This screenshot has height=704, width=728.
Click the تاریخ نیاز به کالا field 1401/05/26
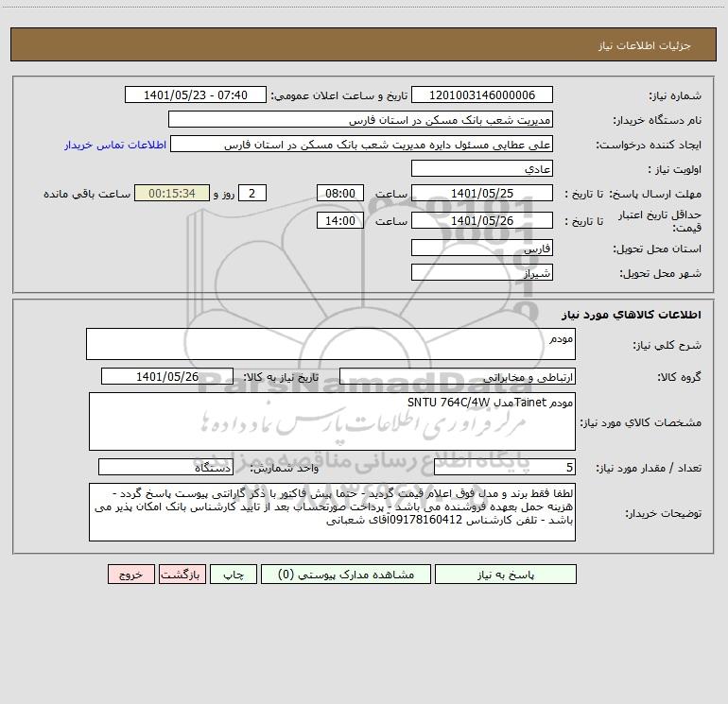click(167, 376)
